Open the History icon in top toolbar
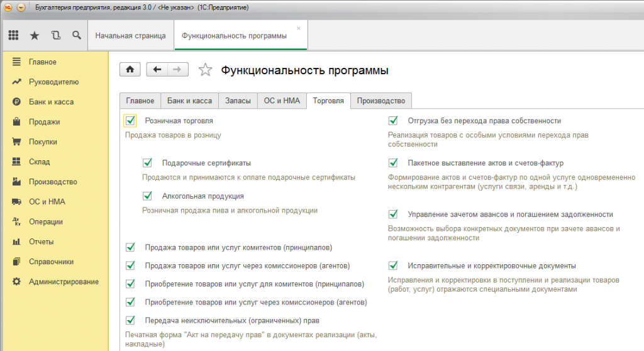The image size is (644, 351). point(55,36)
